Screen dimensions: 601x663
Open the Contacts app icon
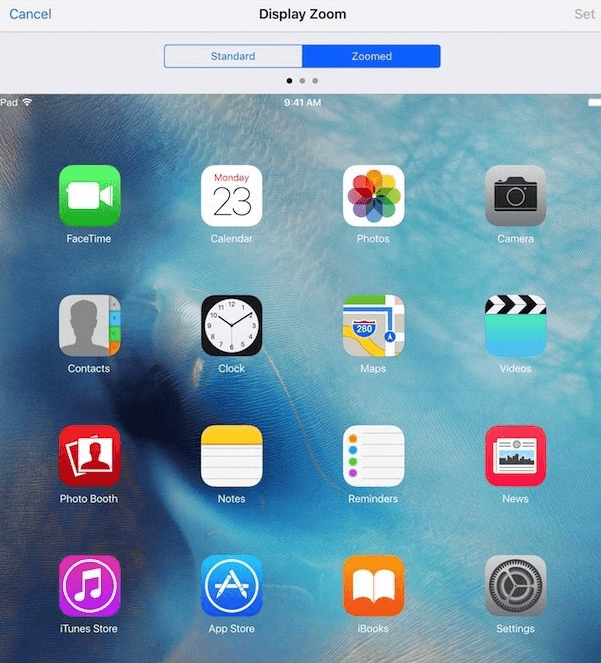pos(90,326)
